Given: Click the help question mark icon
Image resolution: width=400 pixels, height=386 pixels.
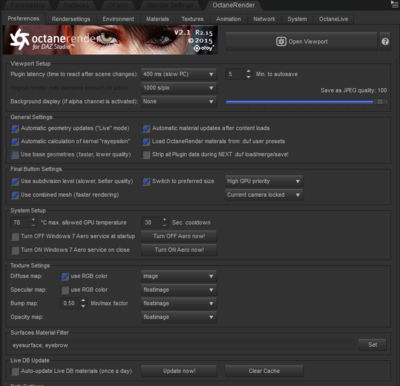Looking at the screenshot, I should coord(385,42).
